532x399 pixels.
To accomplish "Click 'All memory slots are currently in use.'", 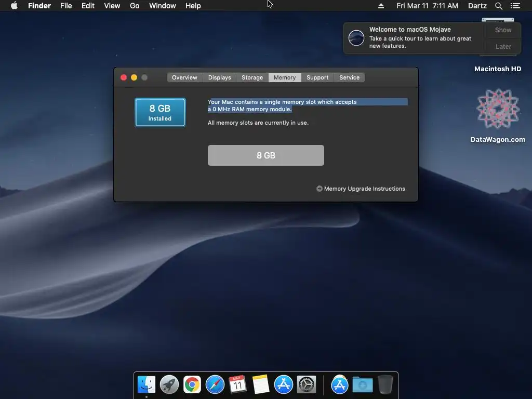I will click(258, 123).
